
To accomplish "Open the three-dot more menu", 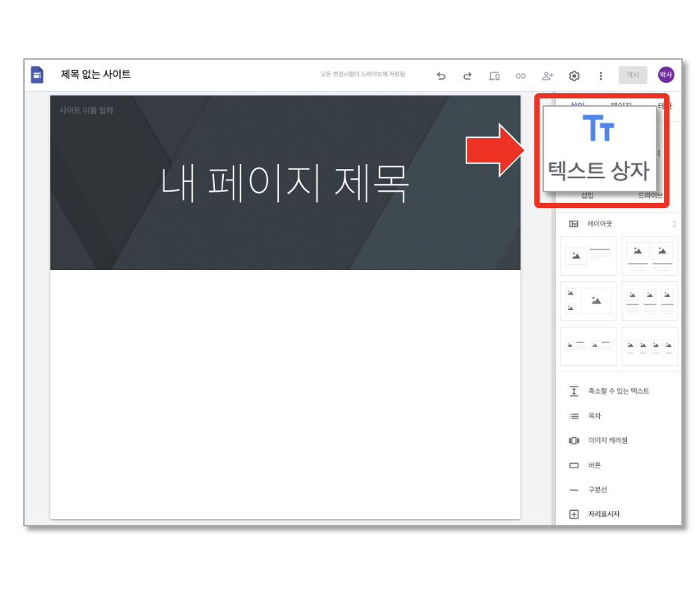I will (x=601, y=76).
